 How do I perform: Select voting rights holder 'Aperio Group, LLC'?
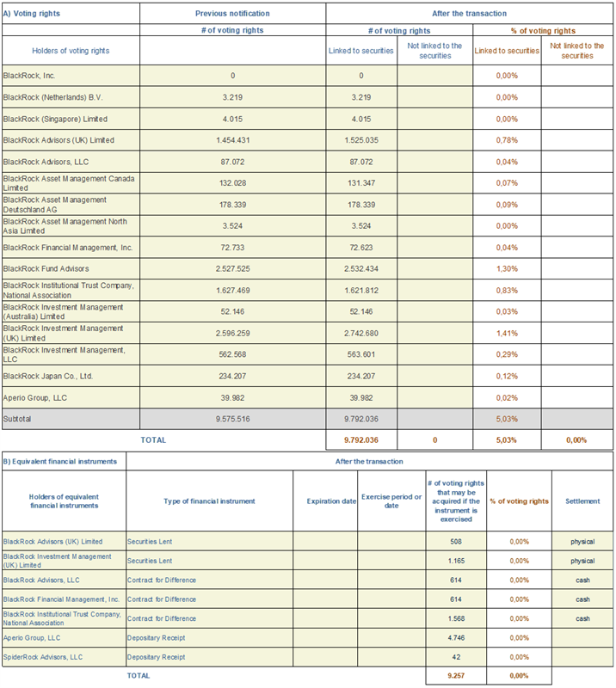(x=71, y=398)
